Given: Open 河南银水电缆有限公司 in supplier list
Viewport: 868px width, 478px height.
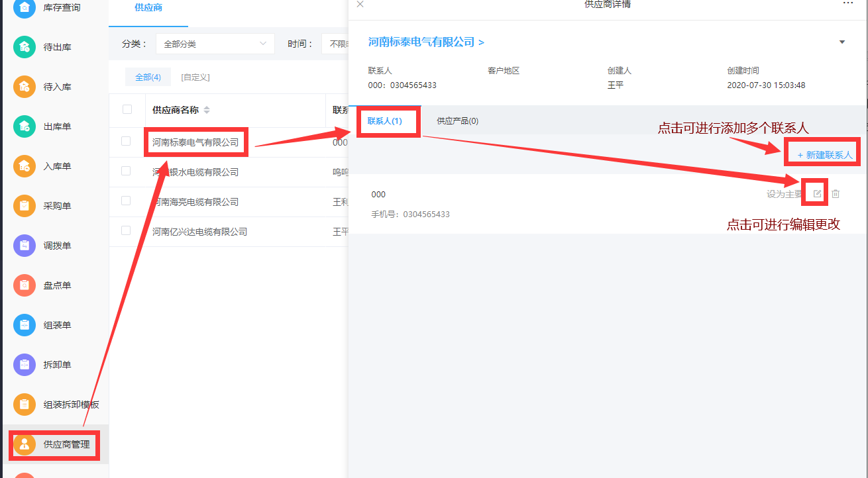Looking at the screenshot, I should point(195,172).
